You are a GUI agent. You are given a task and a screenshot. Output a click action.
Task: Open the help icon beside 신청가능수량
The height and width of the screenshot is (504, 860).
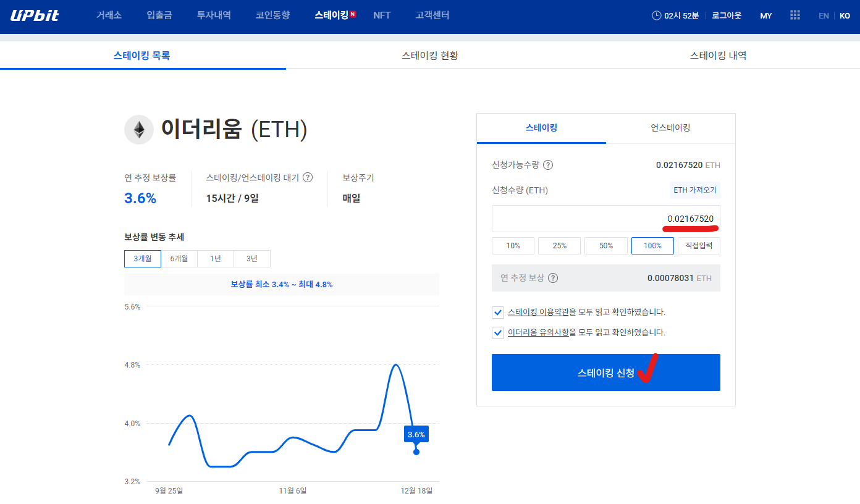tap(548, 165)
